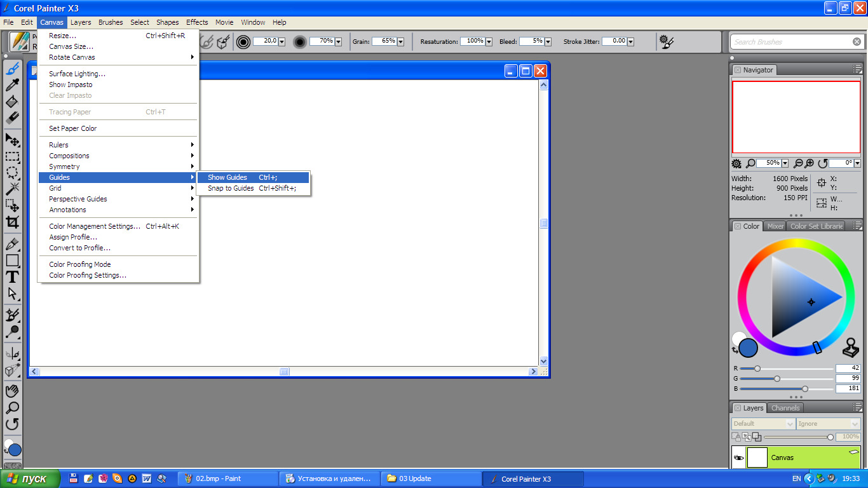Expand the Resaturation percentage dropdown

(489, 42)
